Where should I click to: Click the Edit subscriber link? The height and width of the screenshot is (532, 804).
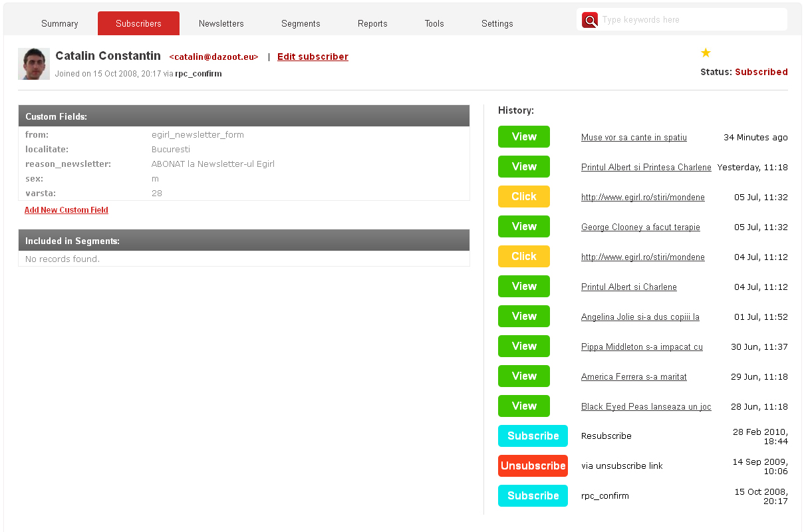[313, 57]
